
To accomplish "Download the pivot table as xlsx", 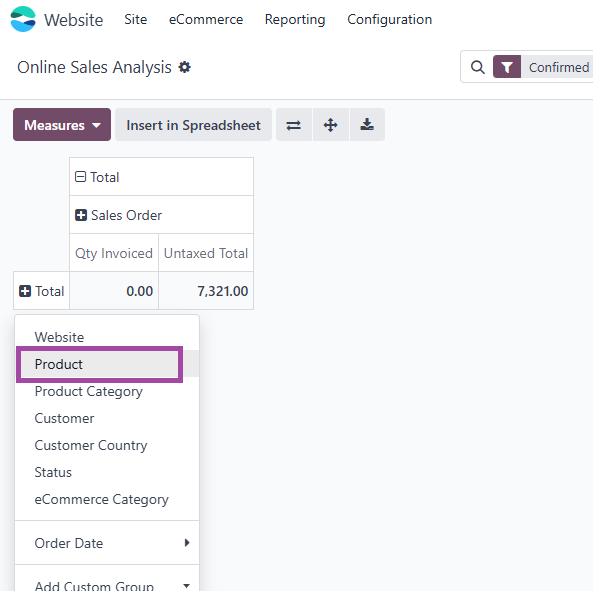I will 367,125.
